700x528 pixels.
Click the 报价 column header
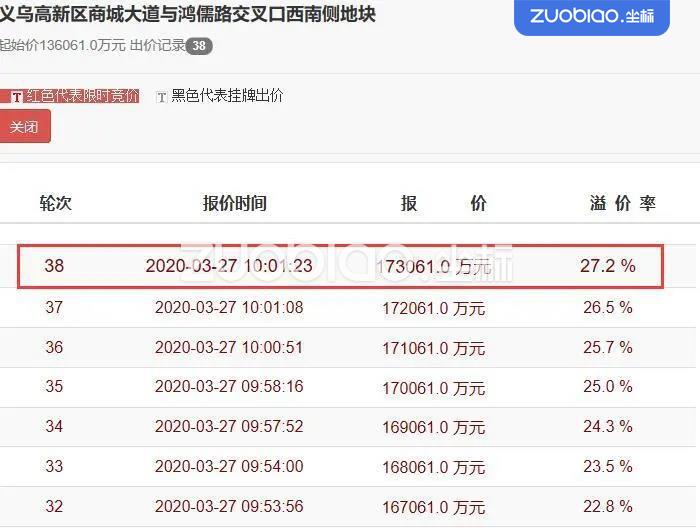[x=443, y=203]
